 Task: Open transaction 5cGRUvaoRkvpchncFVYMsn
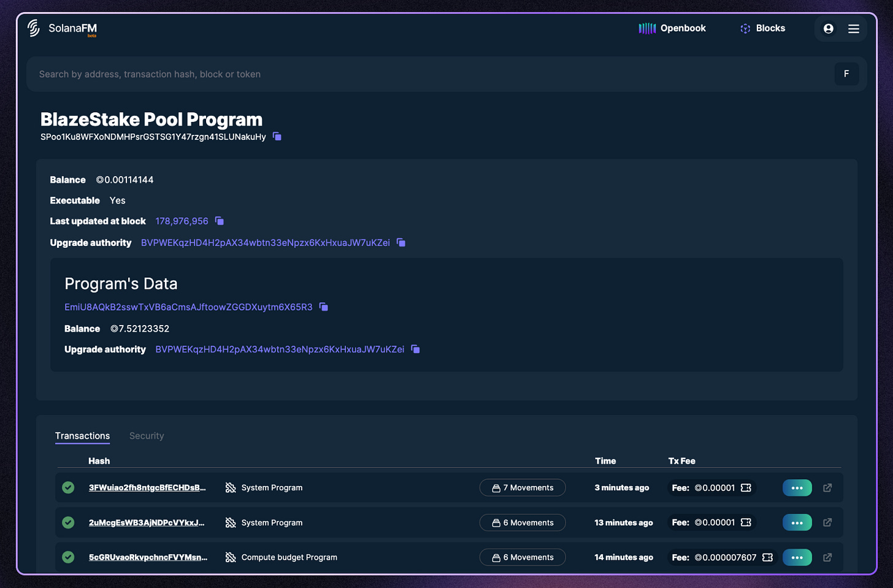148,557
